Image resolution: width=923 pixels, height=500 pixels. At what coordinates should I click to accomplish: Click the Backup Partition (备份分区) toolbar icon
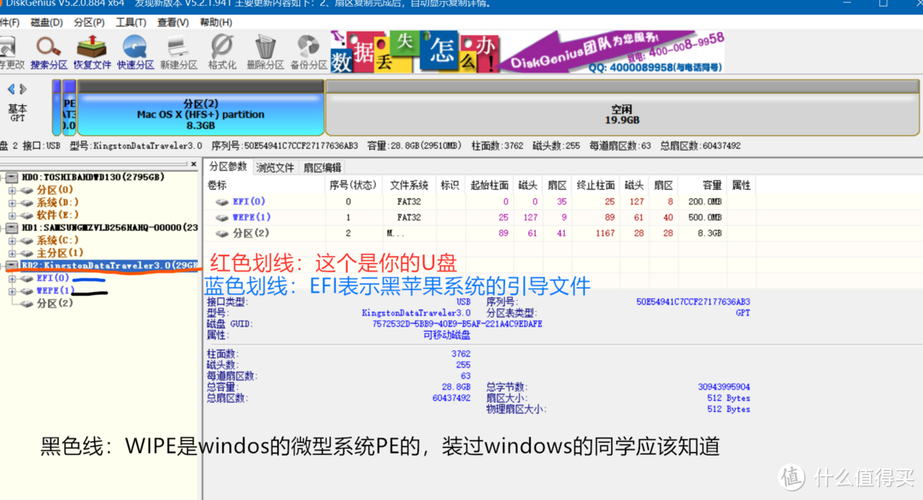[x=308, y=52]
